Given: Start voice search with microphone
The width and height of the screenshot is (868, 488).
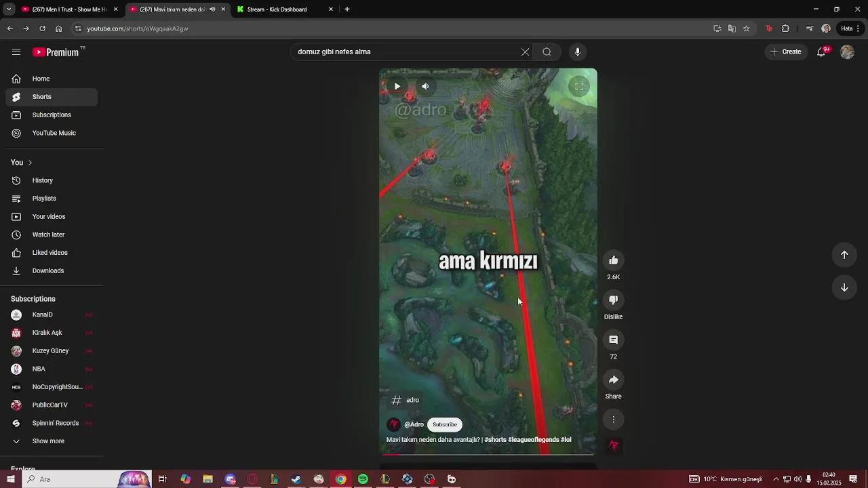Looking at the screenshot, I should point(578,52).
